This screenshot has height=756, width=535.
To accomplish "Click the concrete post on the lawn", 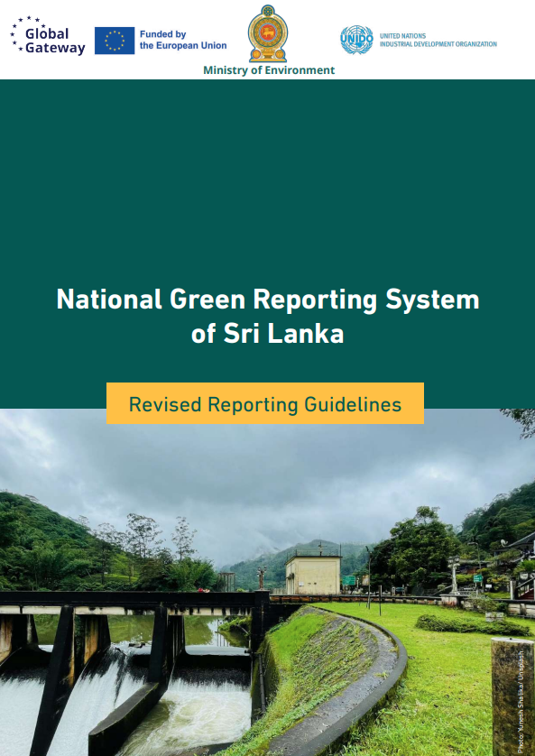I will [x=512, y=696].
